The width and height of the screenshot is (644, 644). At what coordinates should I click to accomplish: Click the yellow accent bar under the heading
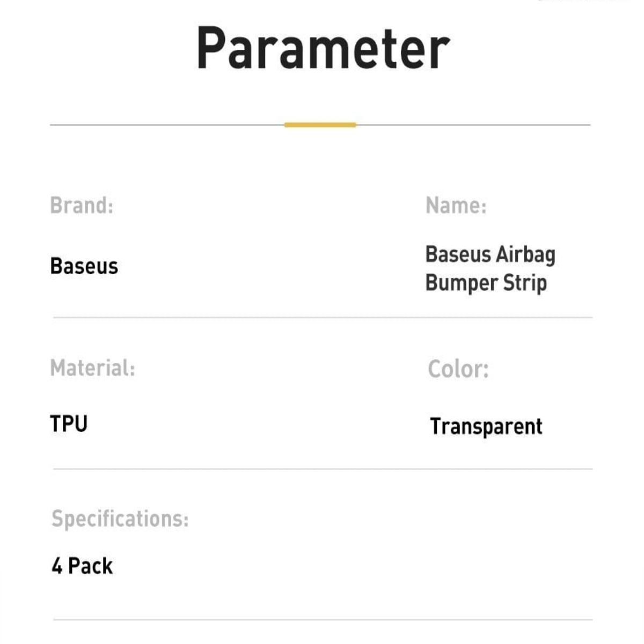[320, 125]
